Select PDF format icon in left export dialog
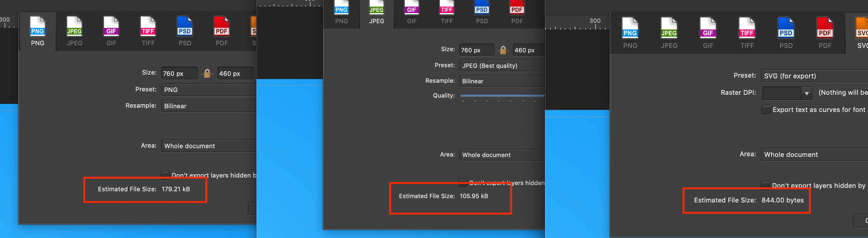 [221, 27]
